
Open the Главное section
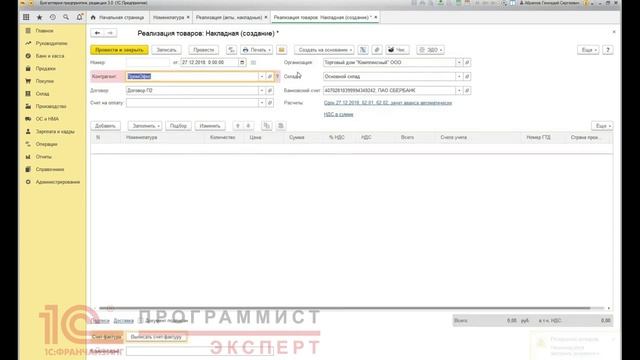click(x=44, y=31)
